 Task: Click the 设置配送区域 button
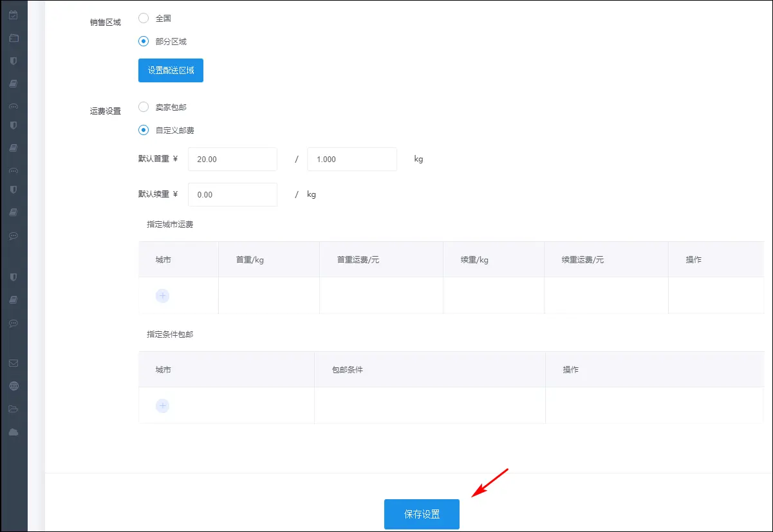click(x=171, y=70)
